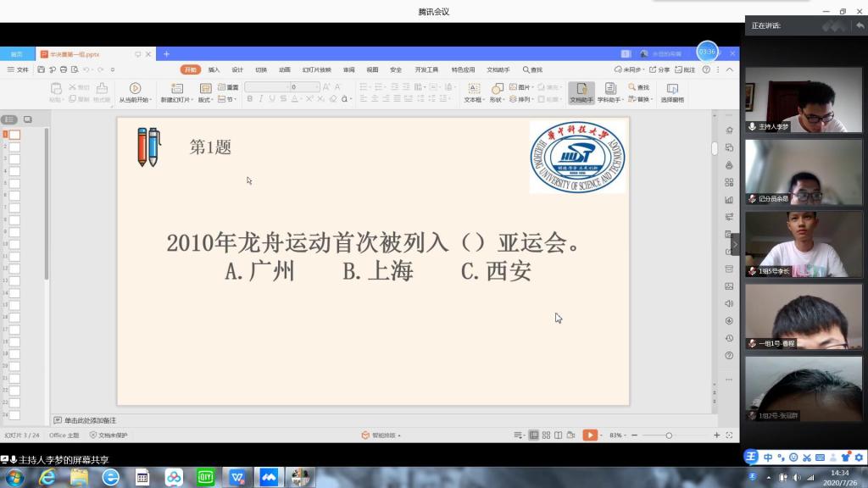The image size is (868, 488).
Task: Open the font name combo box
Action: tap(267, 87)
